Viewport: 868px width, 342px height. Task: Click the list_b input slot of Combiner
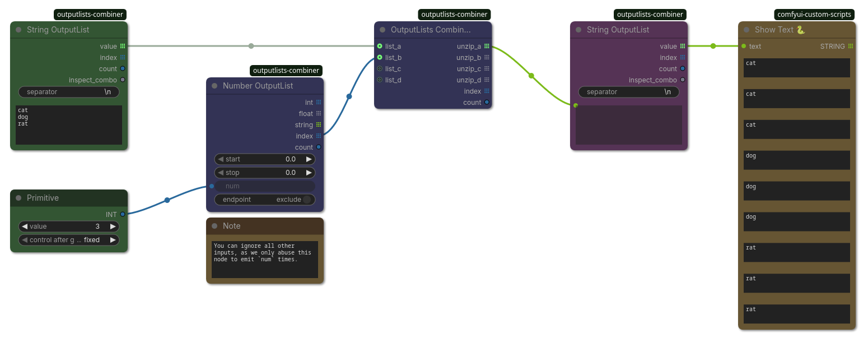click(380, 58)
